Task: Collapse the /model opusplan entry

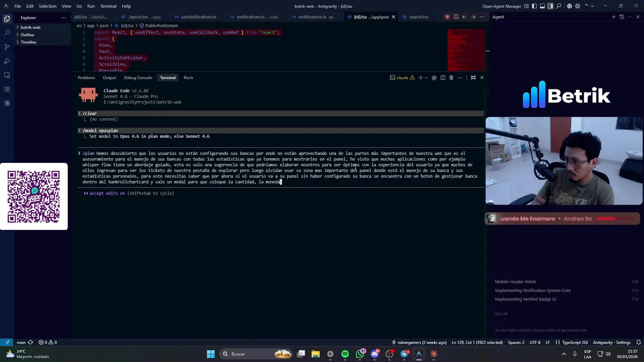Action: (79, 131)
